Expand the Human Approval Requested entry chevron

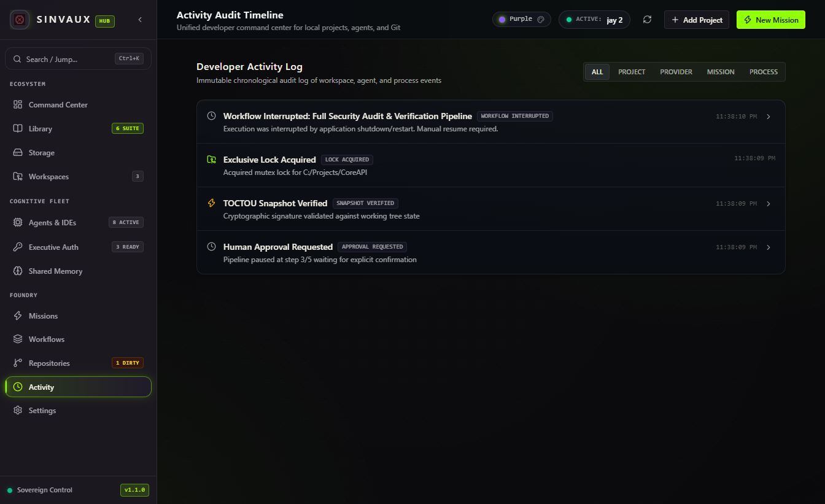[x=769, y=247]
